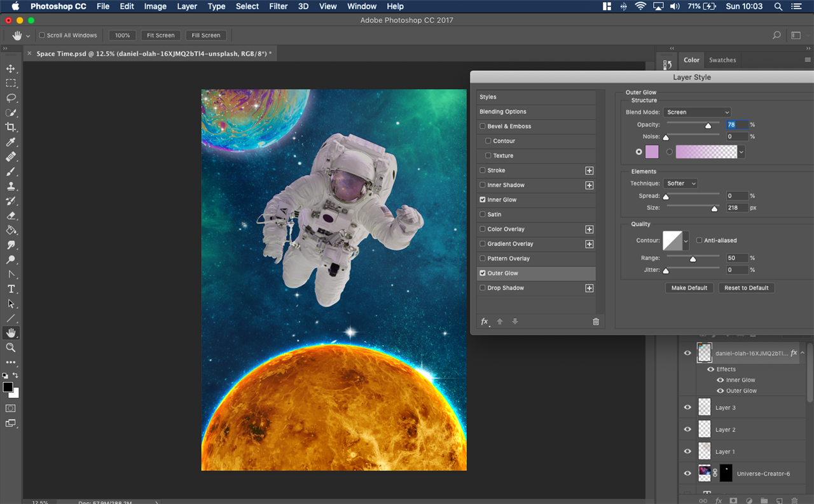This screenshot has width=814, height=504.
Task: Enable the Bevel & Emboss checkbox
Action: [x=483, y=126]
